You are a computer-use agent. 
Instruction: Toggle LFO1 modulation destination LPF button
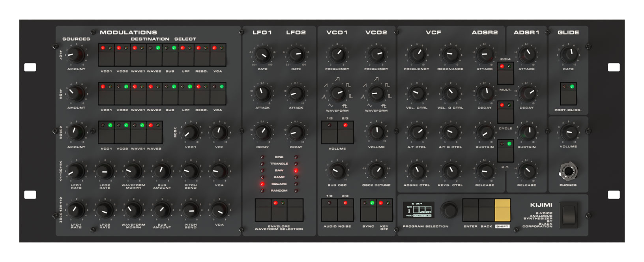186,55
